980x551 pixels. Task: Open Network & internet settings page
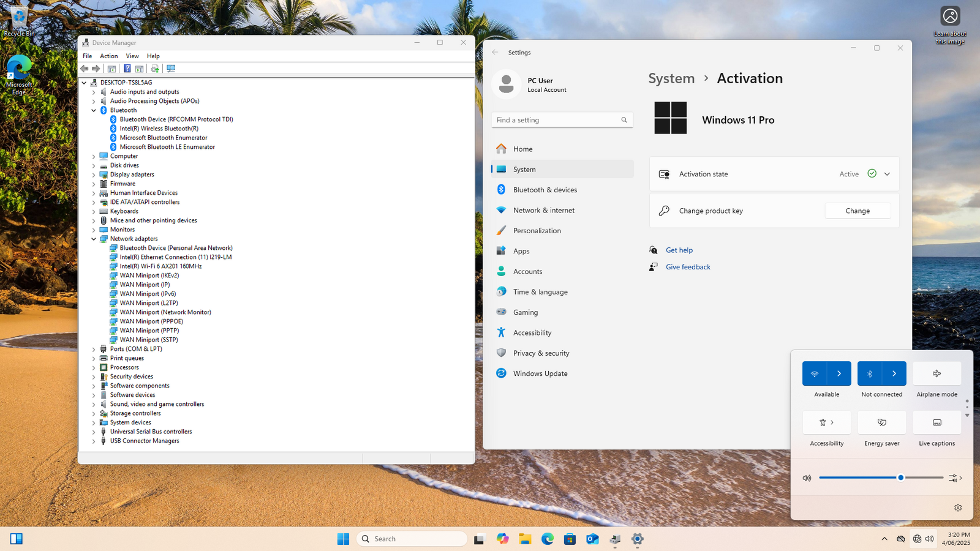562,210
